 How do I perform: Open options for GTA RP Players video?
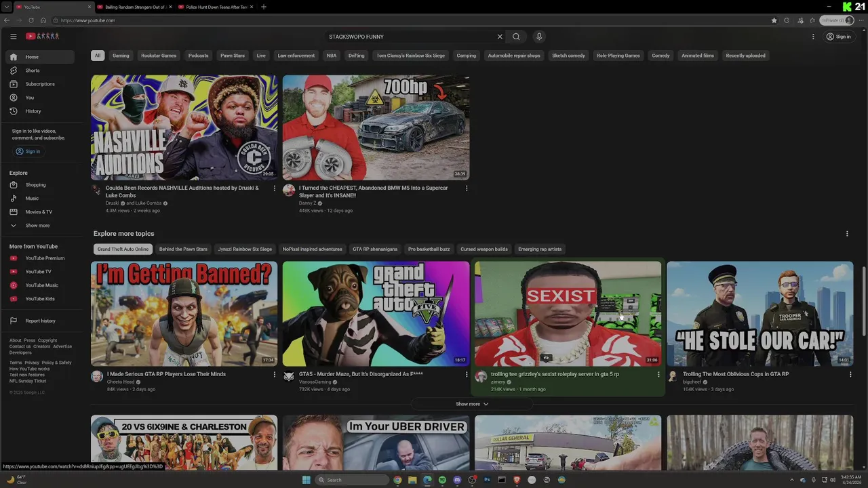[x=275, y=374]
